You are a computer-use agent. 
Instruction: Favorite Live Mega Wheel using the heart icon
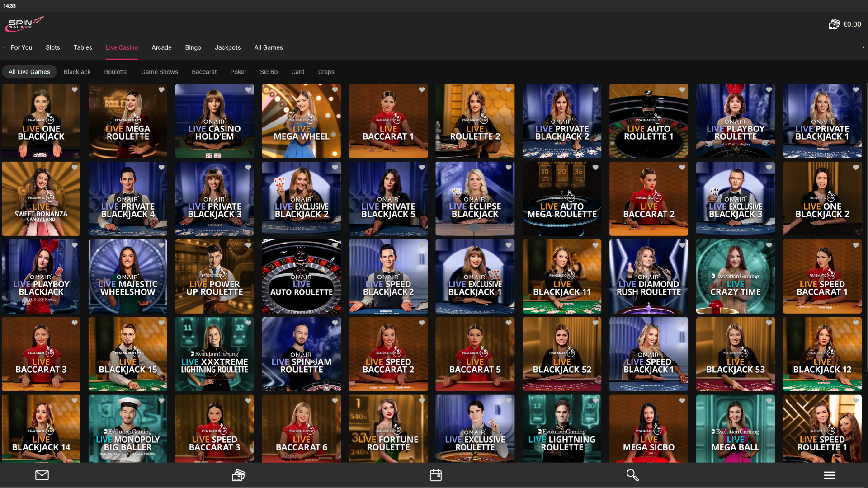click(x=335, y=89)
